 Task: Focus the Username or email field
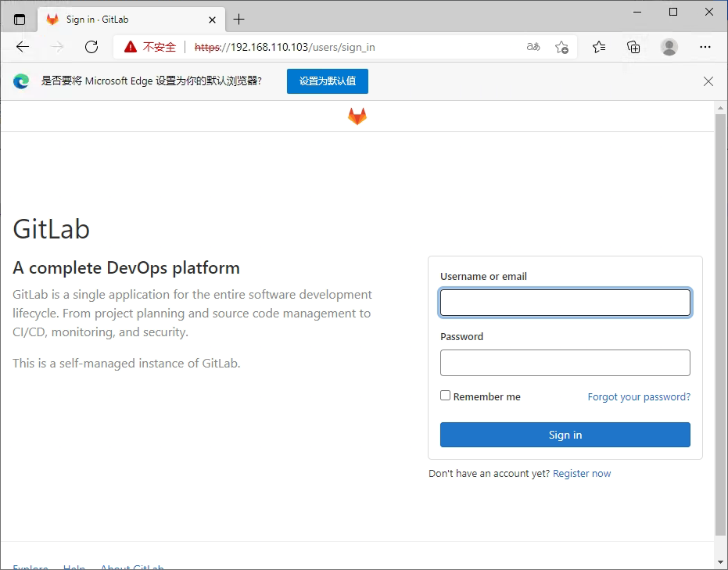[x=565, y=303]
